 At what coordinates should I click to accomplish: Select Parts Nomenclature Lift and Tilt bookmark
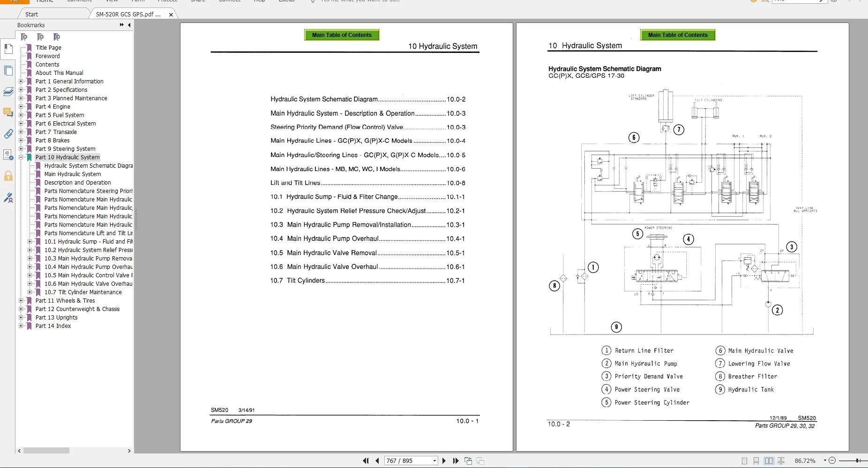tap(89, 233)
